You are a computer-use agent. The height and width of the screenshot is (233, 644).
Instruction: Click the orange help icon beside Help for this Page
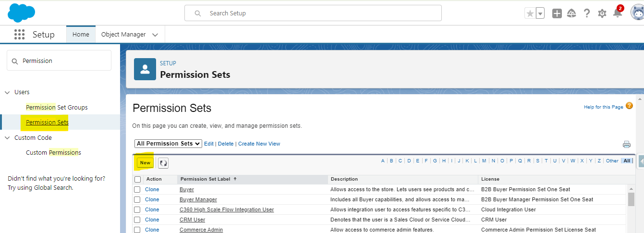pos(629,106)
